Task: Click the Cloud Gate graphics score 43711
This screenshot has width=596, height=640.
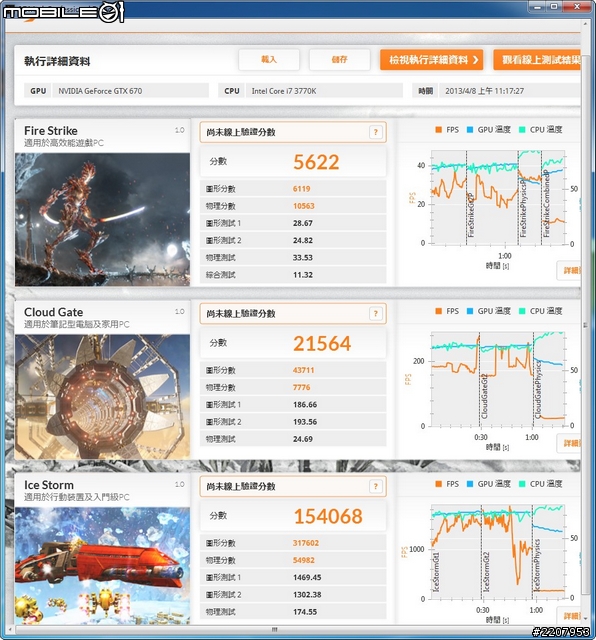Action: (x=304, y=370)
